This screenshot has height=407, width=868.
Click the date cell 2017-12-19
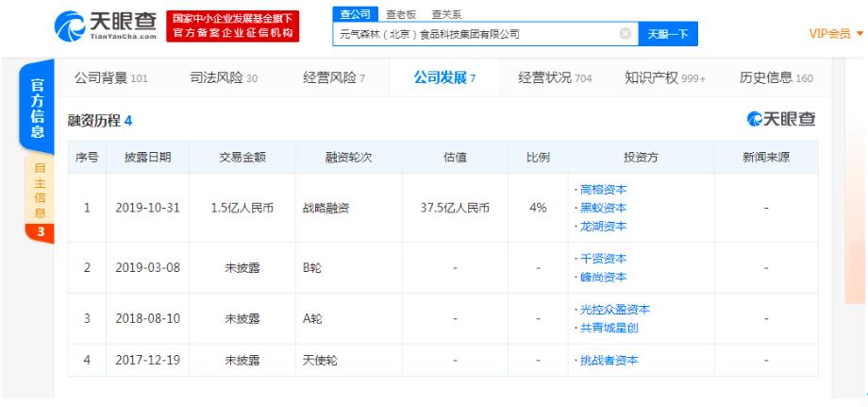tap(148, 361)
